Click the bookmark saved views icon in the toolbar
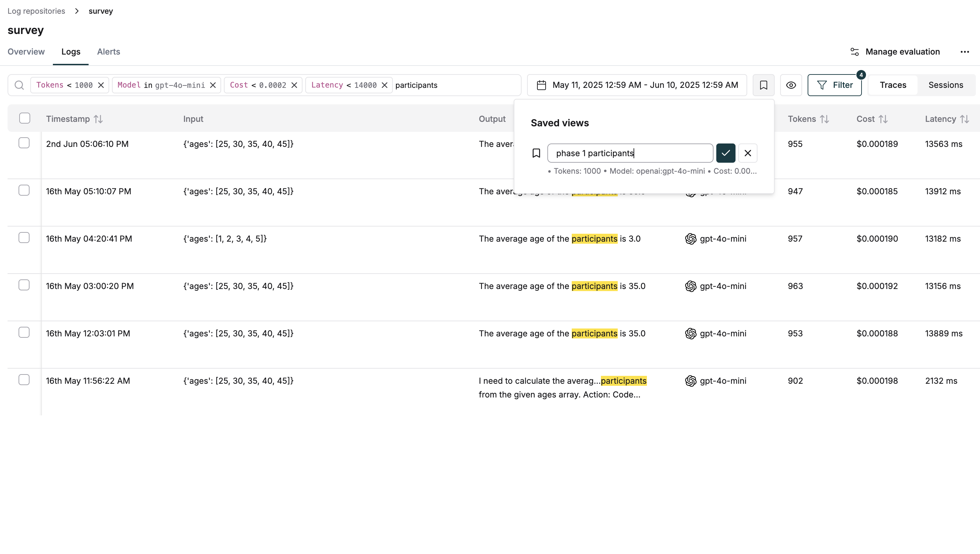 (x=763, y=85)
